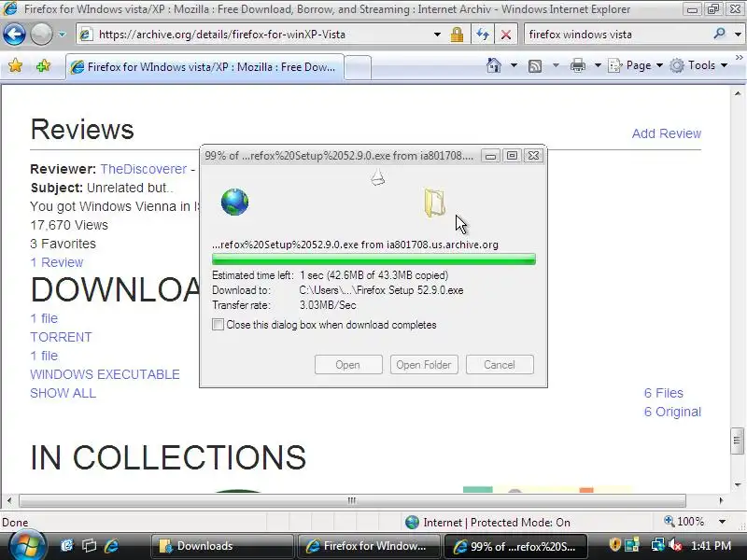
Task: Open the Page menu
Action: (636, 65)
